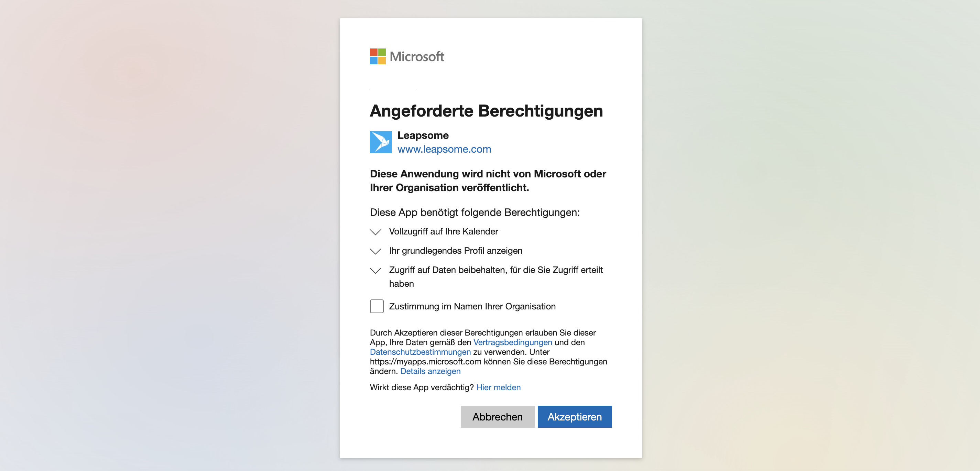Click the Microsoft wordmark text

416,57
